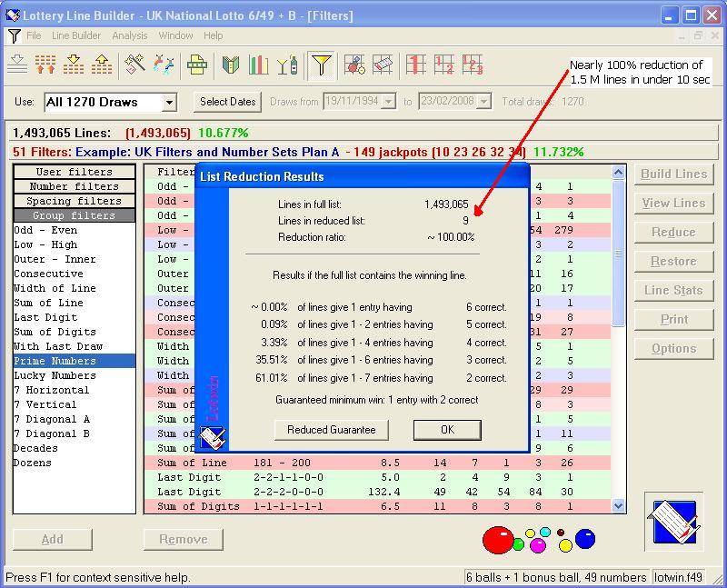
Task: Click the grid icon with red 1-2-3
Action: (x=473, y=65)
